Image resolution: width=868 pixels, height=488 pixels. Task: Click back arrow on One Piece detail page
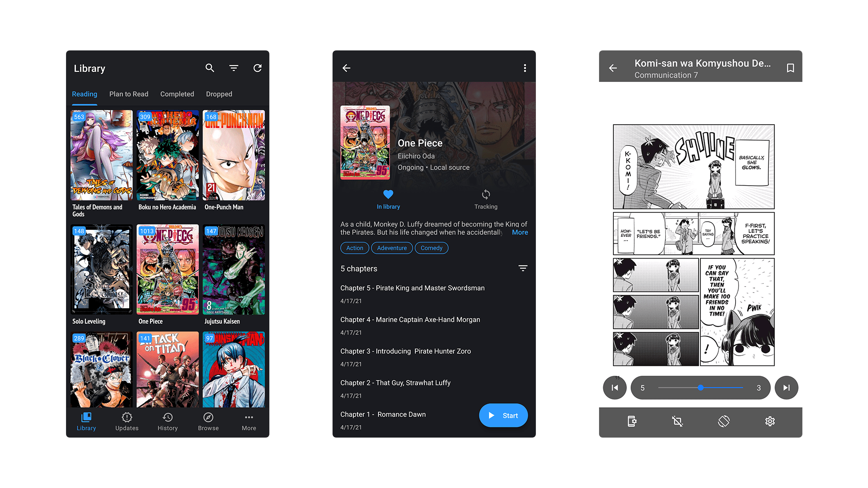347,67
